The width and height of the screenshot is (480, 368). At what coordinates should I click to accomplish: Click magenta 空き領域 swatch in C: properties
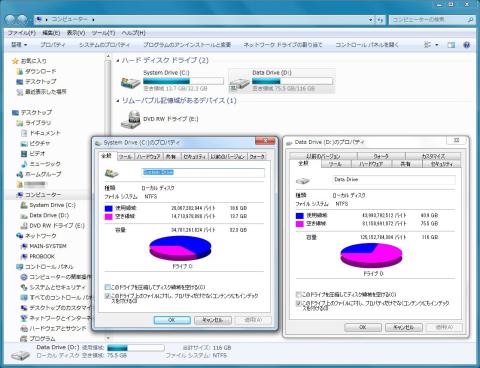(x=108, y=217)
